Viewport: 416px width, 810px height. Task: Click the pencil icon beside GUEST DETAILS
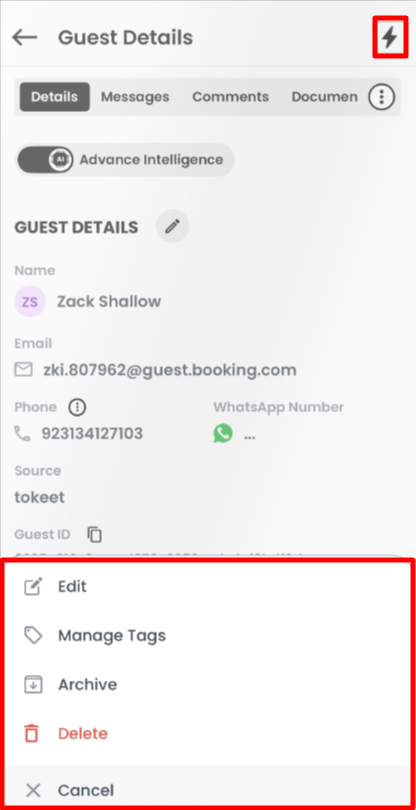coord(173,226)
